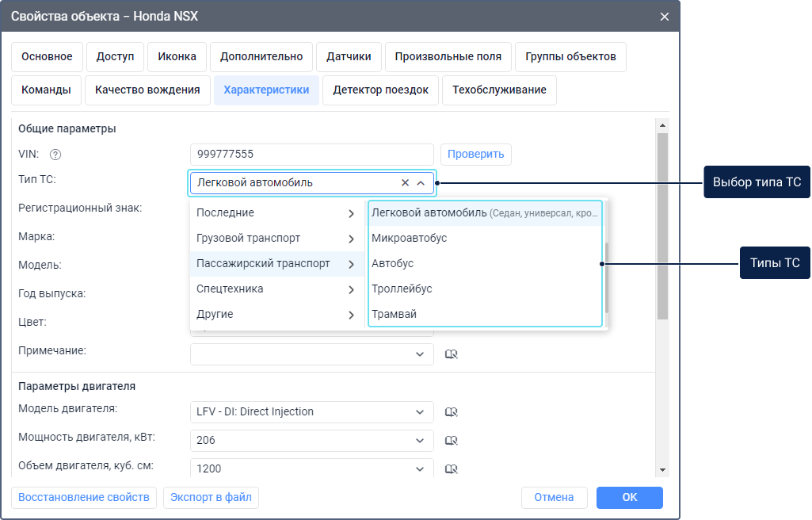The height and width of the screenshot is (520, 812).
Task: Clear the selected vehicle type with the X icon
Action: tap(405, 183)
